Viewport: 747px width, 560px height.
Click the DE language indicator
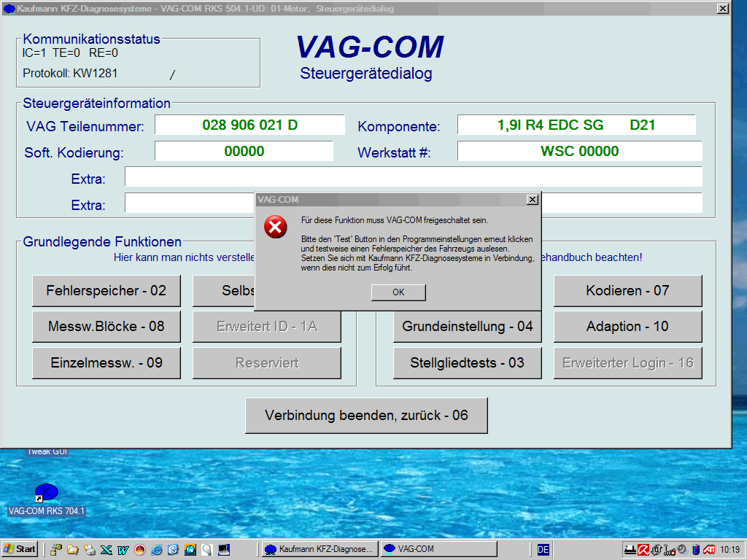[x=543, y=550]
